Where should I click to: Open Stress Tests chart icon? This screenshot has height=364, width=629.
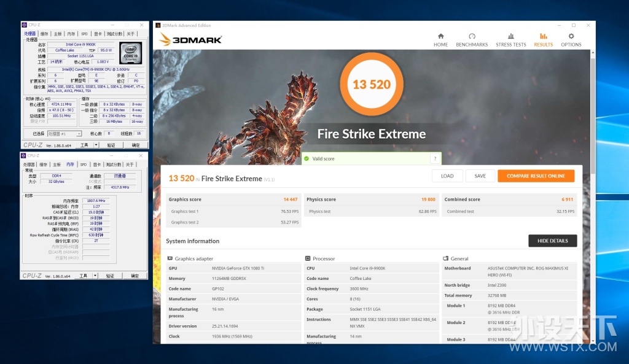(510, 36)
